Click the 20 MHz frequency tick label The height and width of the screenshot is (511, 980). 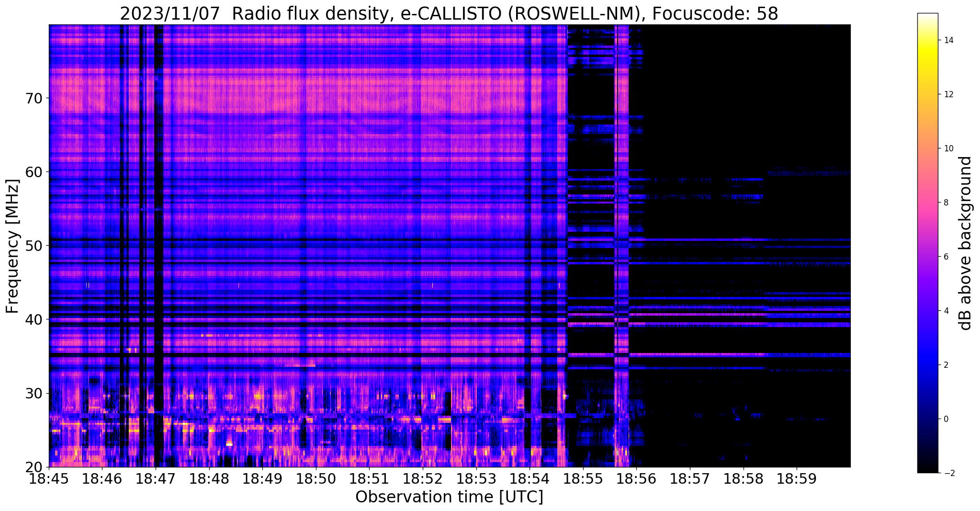point(33,467)
